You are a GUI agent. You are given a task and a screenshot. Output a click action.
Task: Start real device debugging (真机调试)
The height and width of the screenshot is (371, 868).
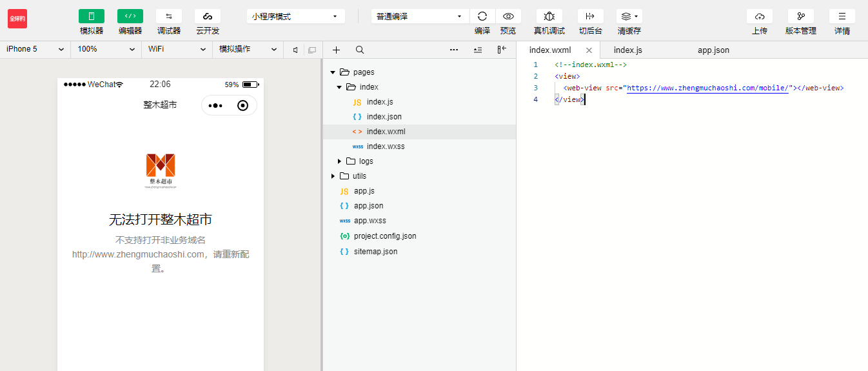[x=549, y=16]
